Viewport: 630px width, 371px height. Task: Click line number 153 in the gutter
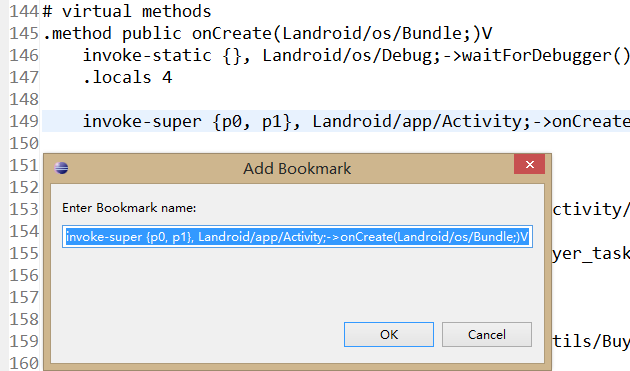point(24,209)
